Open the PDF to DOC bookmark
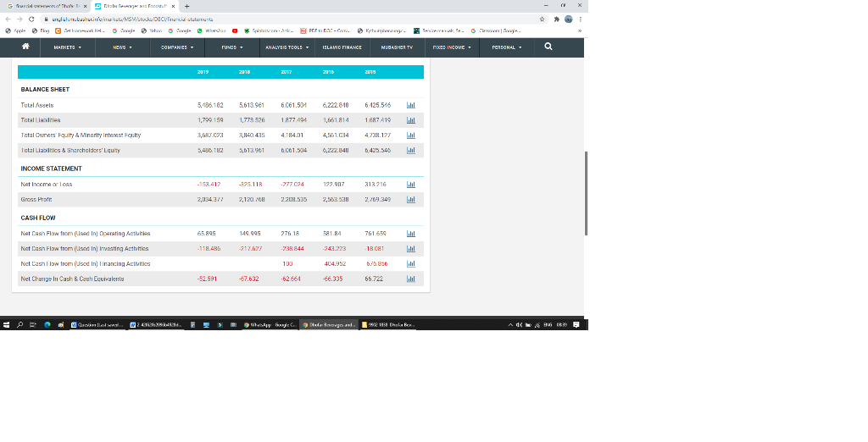Image resolution: width=868 pixels, height=442 pixels. click(325, 31)
